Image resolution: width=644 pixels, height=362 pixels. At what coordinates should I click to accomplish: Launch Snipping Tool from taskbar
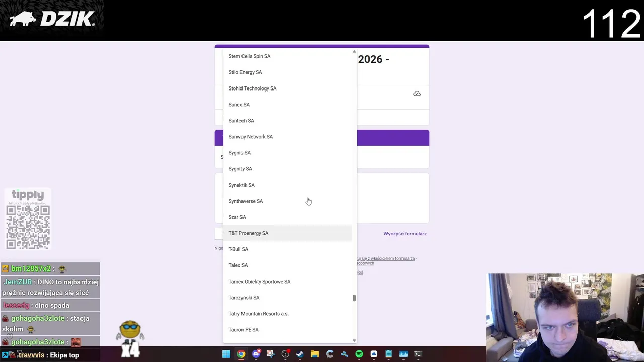[270, 354]
